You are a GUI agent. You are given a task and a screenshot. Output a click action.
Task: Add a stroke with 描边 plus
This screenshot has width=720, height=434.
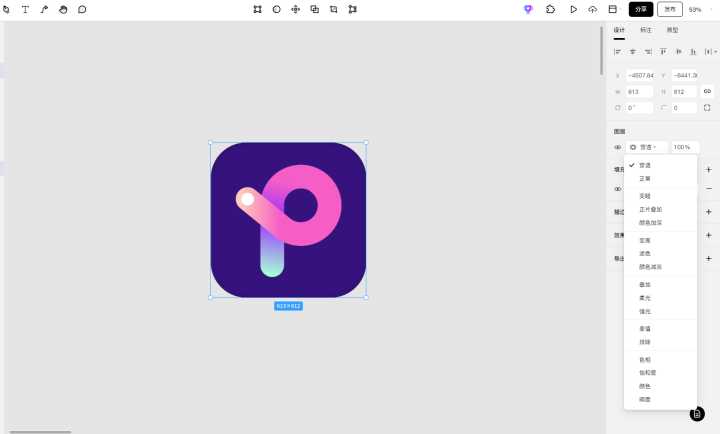click(709, 212)
